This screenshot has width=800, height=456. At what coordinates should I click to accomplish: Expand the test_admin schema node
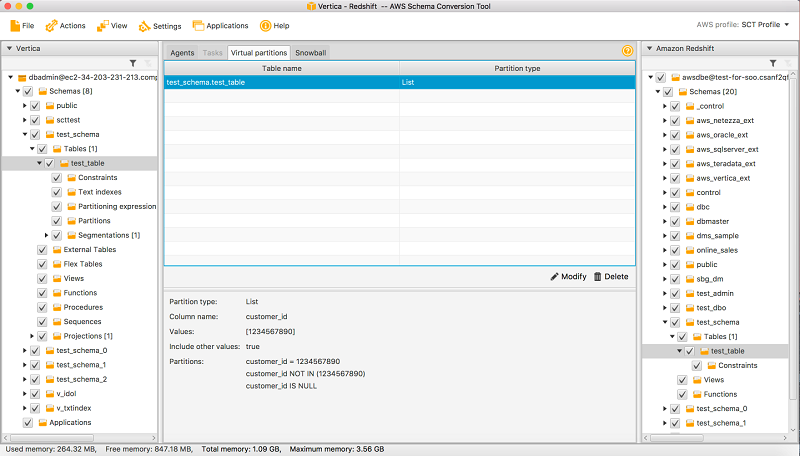pos(664,293)
